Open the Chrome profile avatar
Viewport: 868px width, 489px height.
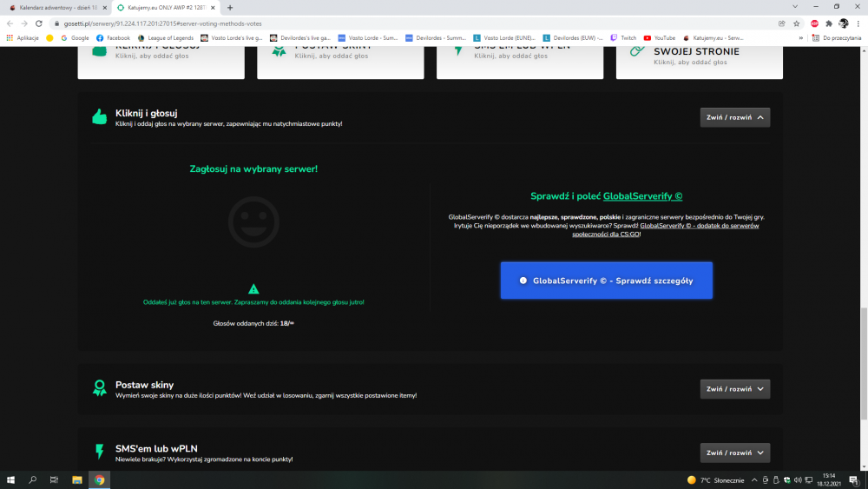point(844,23)
